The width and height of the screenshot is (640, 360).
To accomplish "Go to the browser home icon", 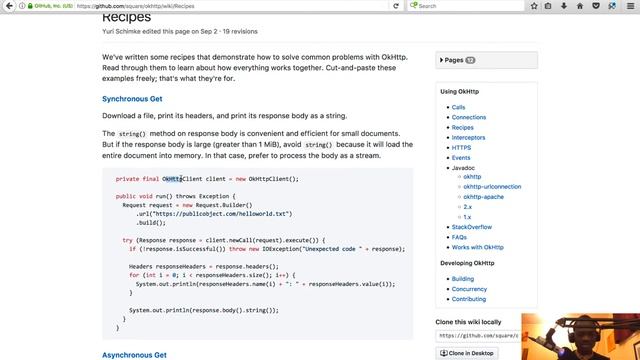I will point(580,6).
